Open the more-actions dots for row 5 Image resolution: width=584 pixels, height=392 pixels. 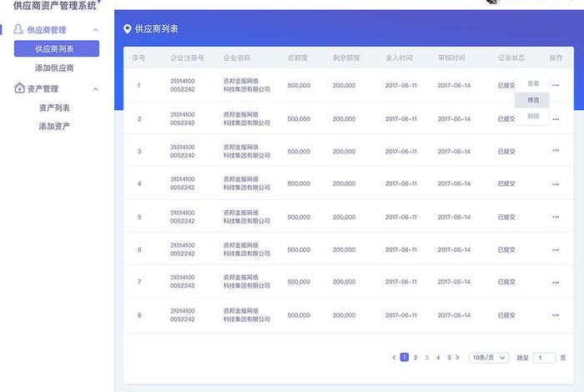(556, 217)
